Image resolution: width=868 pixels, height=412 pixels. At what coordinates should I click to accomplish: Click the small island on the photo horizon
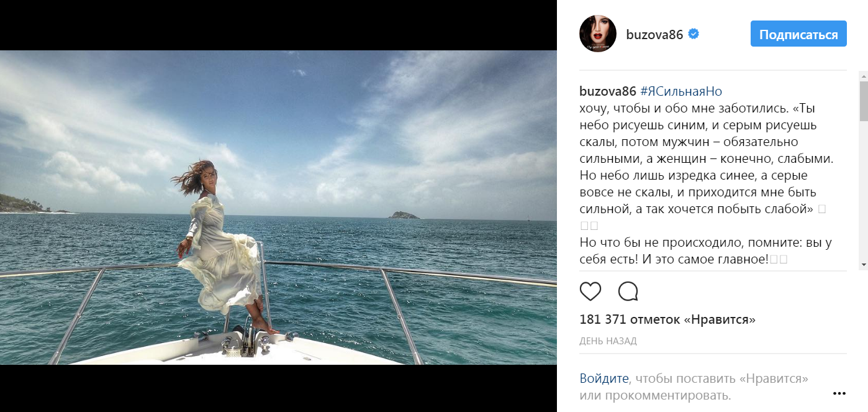point(404,215)
